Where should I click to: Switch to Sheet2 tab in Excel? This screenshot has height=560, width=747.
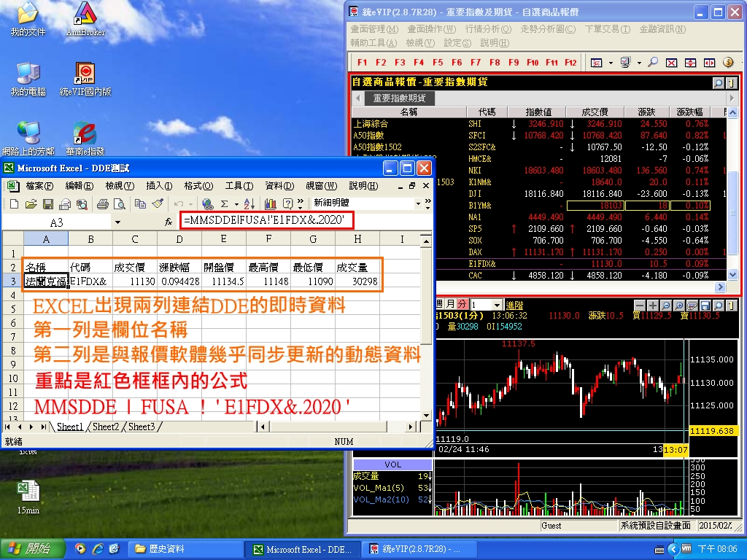pos(106,427)
